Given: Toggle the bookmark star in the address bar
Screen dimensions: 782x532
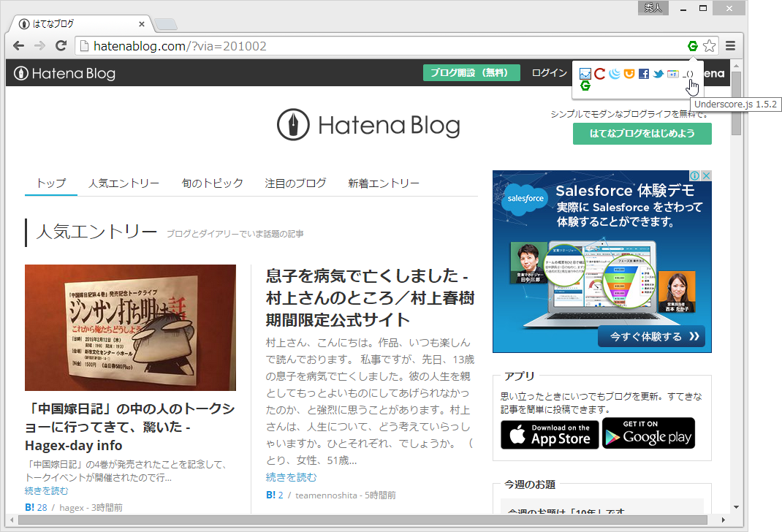Looking at the screenshot, I should tap(709, 45).
